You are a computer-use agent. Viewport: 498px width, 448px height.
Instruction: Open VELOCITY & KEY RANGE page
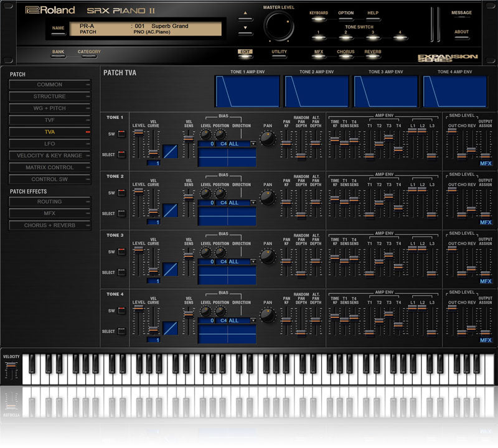coord(50,156)
